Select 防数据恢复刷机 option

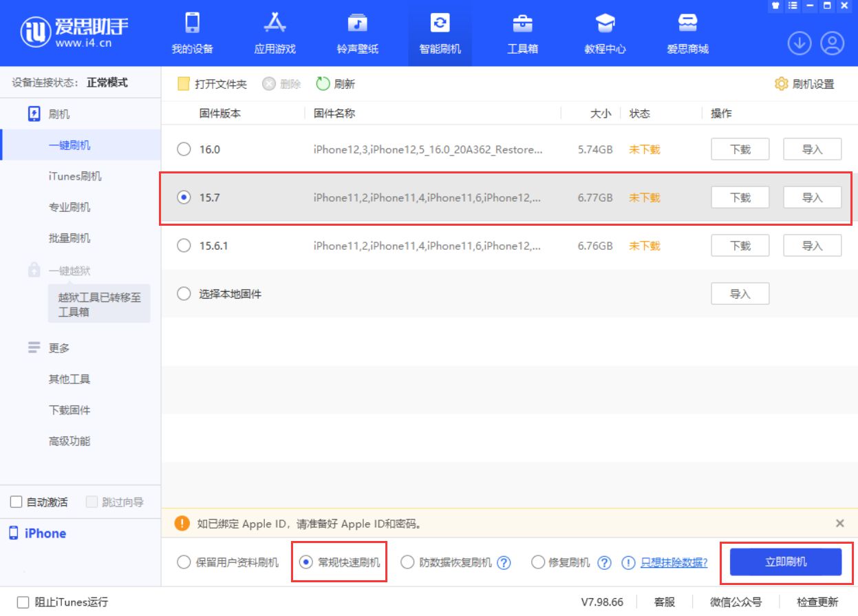pyautogui.click(x=408, y=562)
